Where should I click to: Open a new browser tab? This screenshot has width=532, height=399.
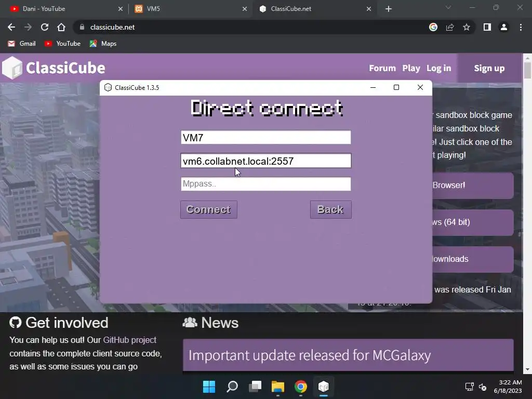click(x=389, y=9)
